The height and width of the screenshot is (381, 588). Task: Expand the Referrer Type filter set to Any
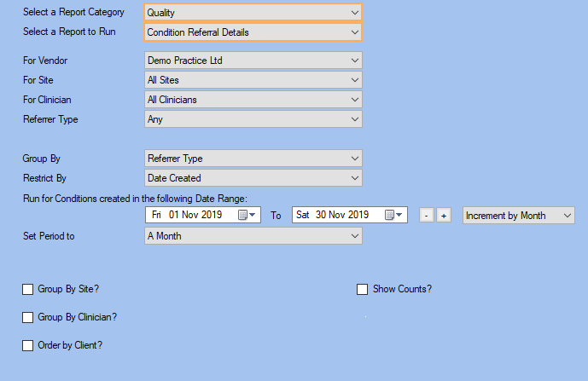pyautogui.click(x=253, y=119)
